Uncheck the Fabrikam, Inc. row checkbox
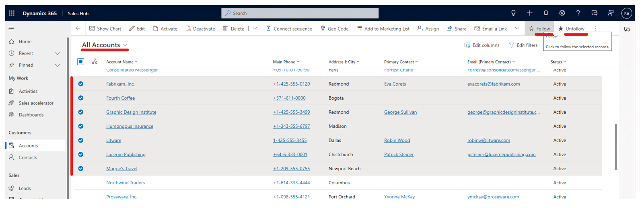The image size is (644, 208). (81, 84)
